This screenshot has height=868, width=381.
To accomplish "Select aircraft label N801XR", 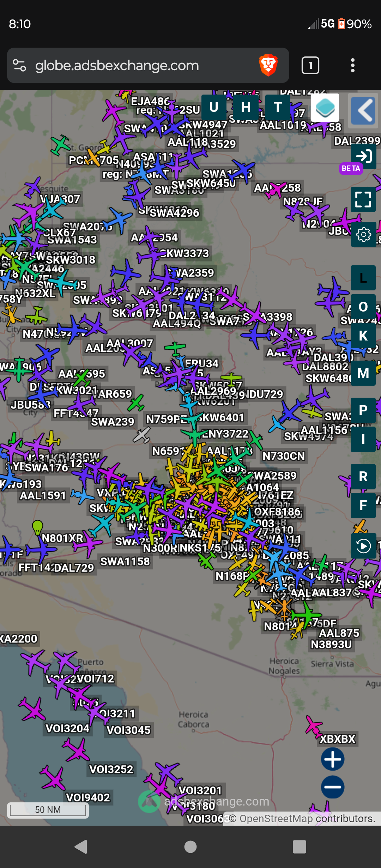I will coord(62,538).
